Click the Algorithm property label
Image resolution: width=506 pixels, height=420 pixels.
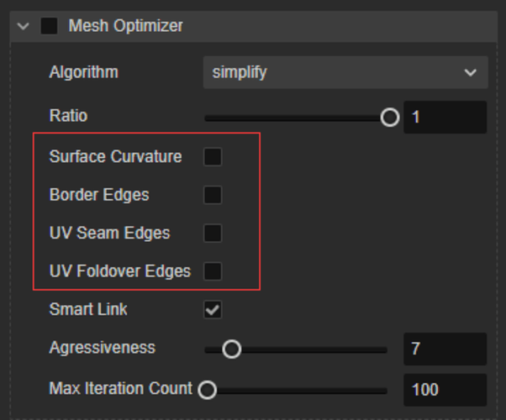pos(83,72)
